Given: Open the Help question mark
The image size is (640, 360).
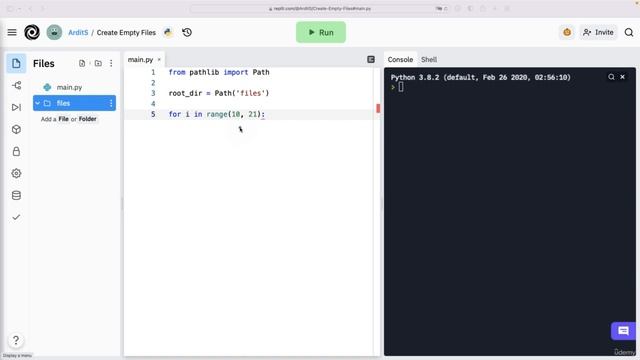Looking at the screenshot, I should point(16,340).
